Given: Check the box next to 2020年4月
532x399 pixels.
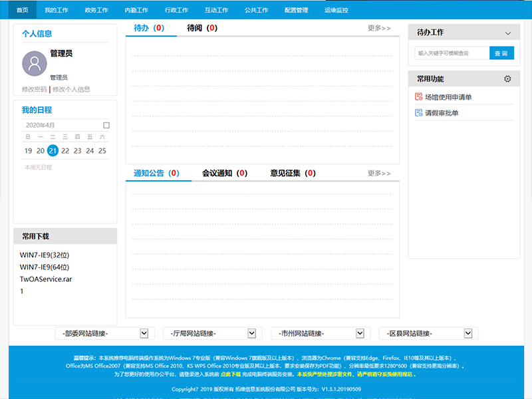Looking at the screenshot, I should tap(106, 125).
